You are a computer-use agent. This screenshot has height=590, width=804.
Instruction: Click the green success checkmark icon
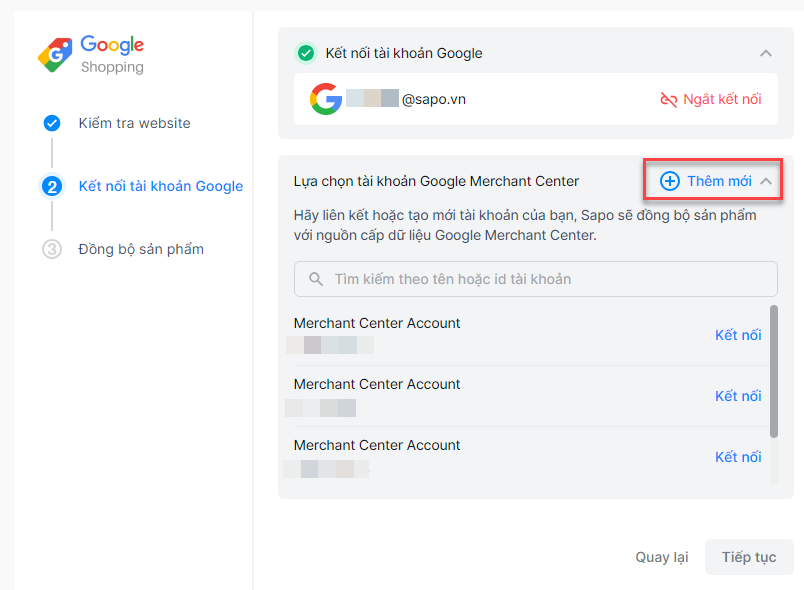click(x=306, y=53)
